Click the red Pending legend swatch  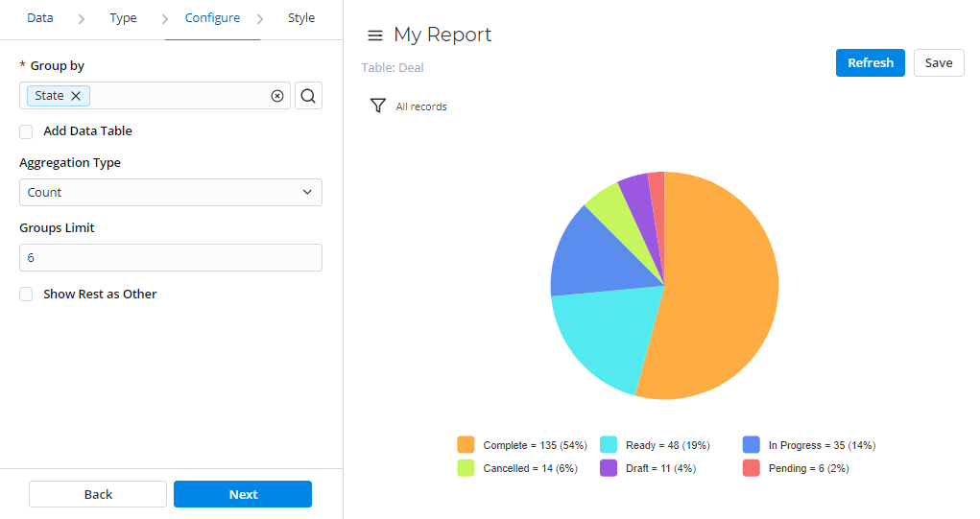coord(752,468)
